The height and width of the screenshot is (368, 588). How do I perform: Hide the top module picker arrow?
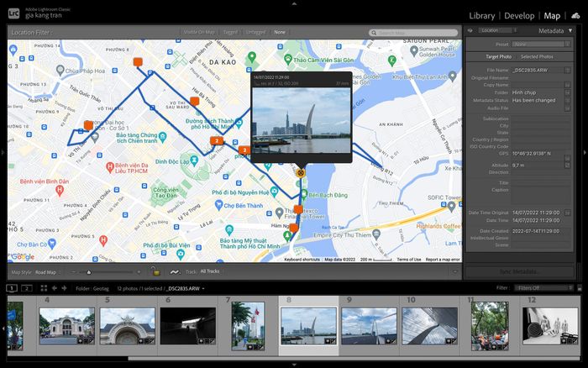pos(294,3)
